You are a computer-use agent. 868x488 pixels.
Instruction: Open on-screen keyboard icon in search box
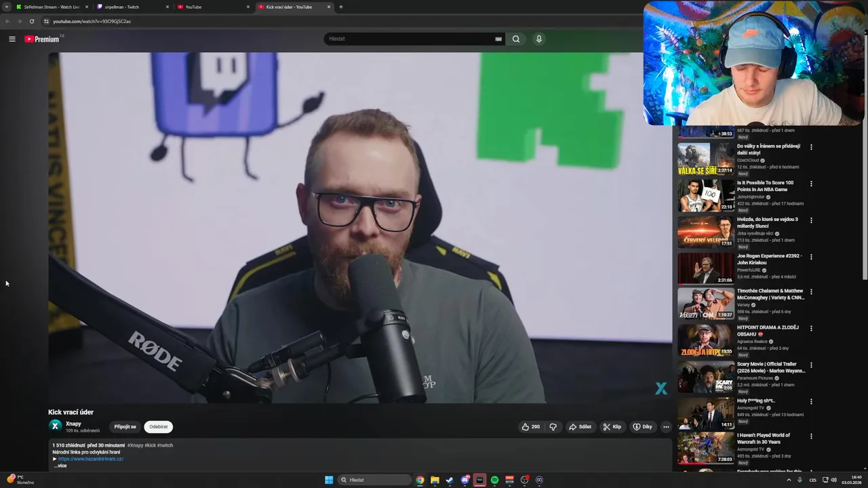tap(498, 39)
